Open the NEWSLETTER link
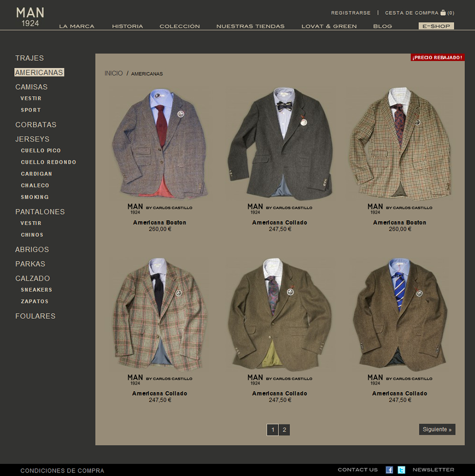This screenshot has height=476, width=475. (433, 469)
